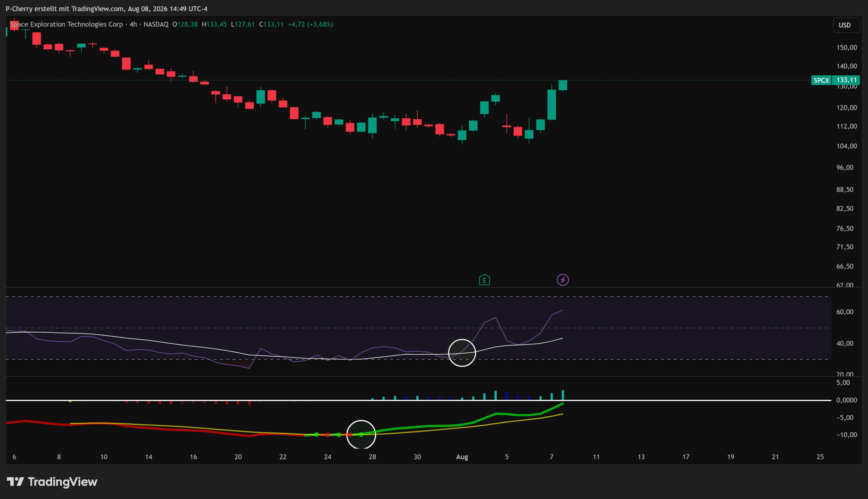Click the current price tag 133,11 on the price axis
This screenshot has height=499, width=868.
(x=846, y=80)
